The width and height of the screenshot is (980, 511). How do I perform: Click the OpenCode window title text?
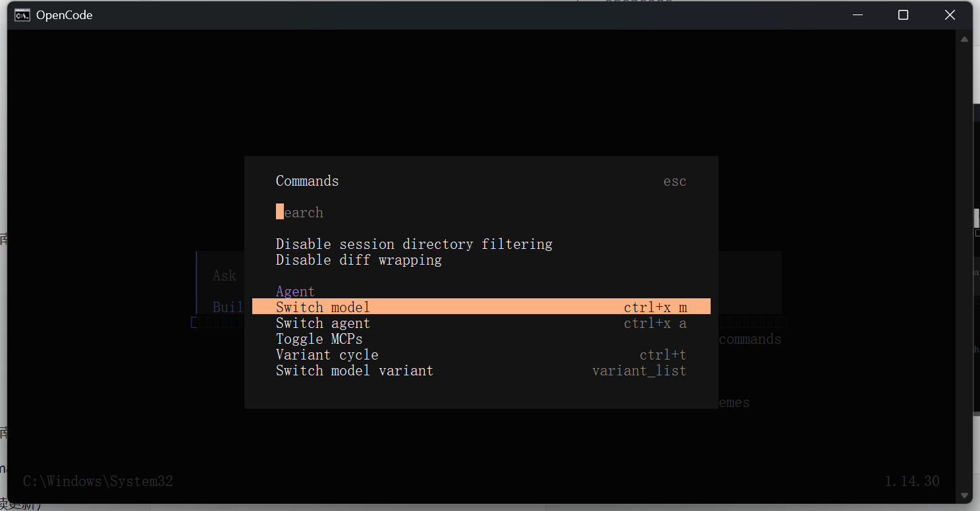[64, 15]
